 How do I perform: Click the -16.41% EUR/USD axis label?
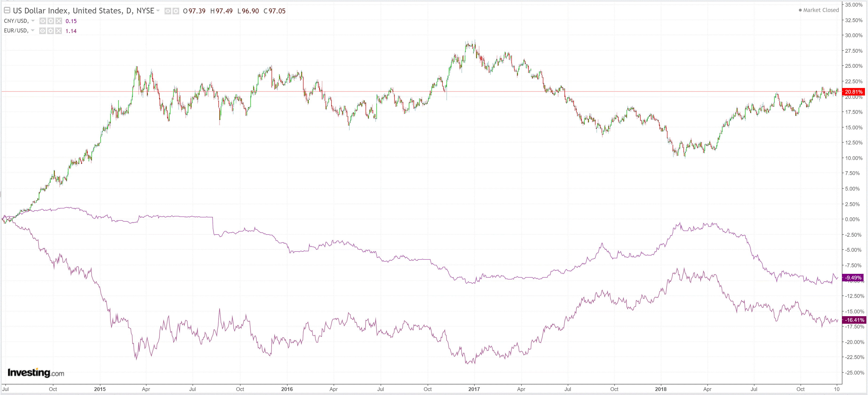pos(855,320)
